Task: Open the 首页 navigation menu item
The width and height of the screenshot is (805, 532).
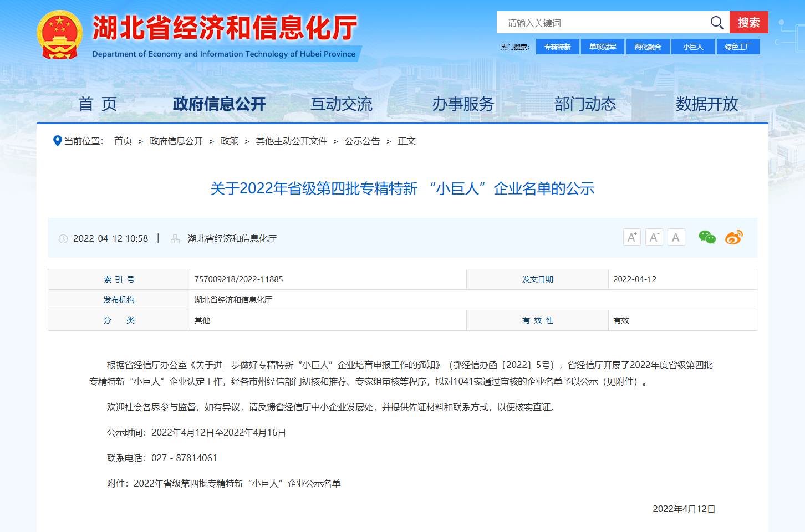Action: [98, 104]
